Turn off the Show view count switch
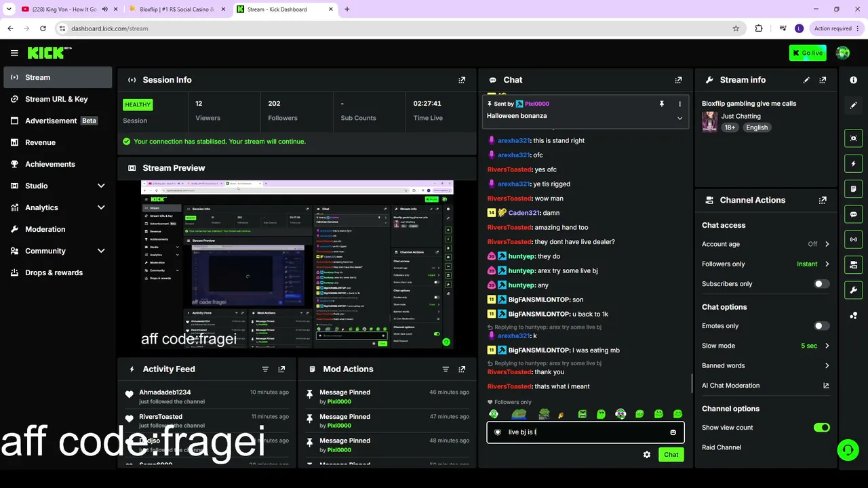The width and height of the screenshot is (868, 488). pos(821,428)
